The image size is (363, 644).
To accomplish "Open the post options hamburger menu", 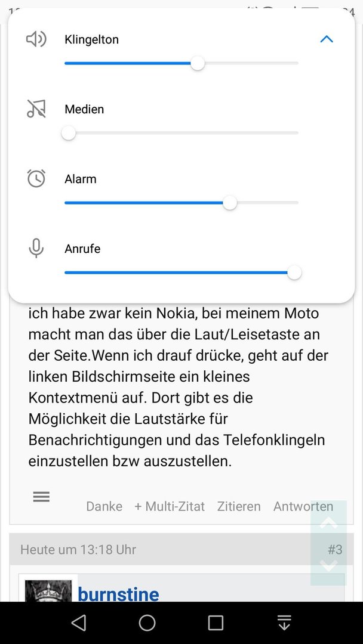I will (x=41, y=497).
